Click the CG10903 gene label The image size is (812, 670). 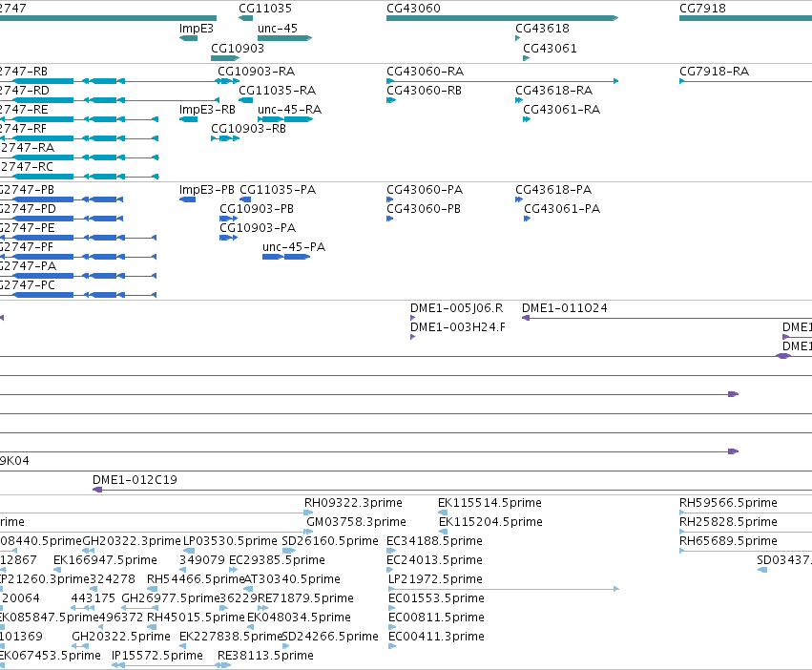point(238,48)
